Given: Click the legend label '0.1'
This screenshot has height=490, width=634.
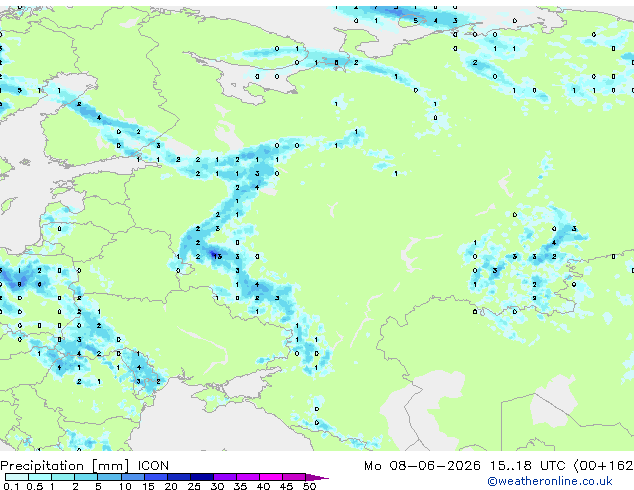Looking at the screenshot, I should [11, 486].
